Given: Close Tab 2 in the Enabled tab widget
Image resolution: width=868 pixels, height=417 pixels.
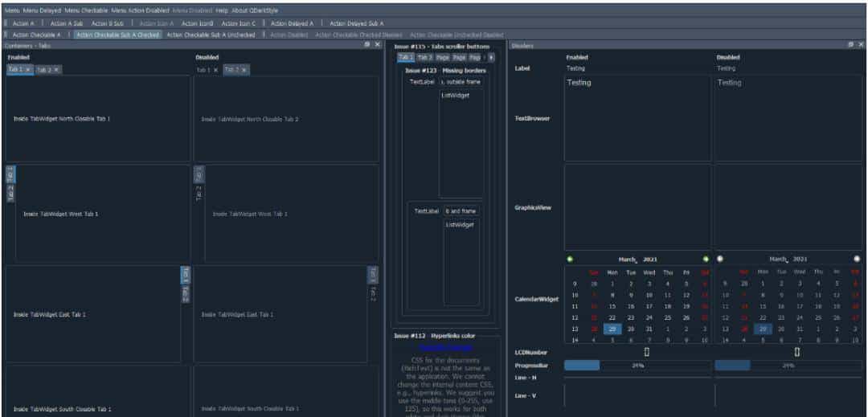Looking at the screenshot, I should (56, 70).
